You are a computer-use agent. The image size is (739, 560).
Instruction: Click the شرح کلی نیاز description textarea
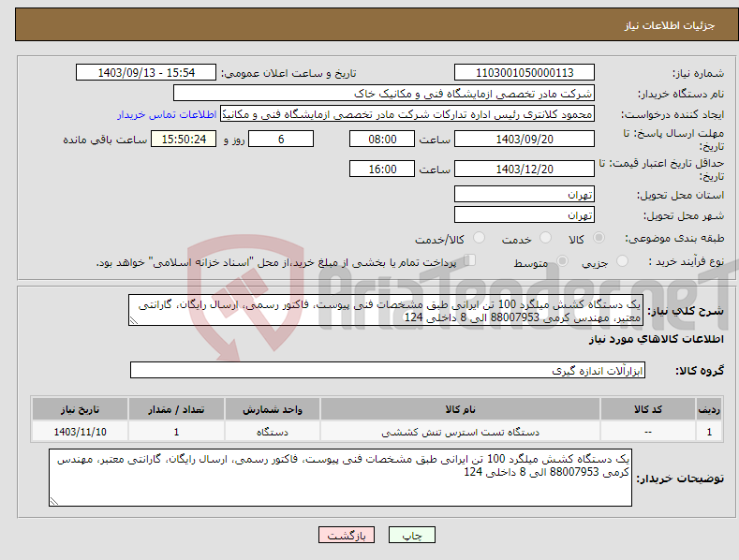point(386,310)
